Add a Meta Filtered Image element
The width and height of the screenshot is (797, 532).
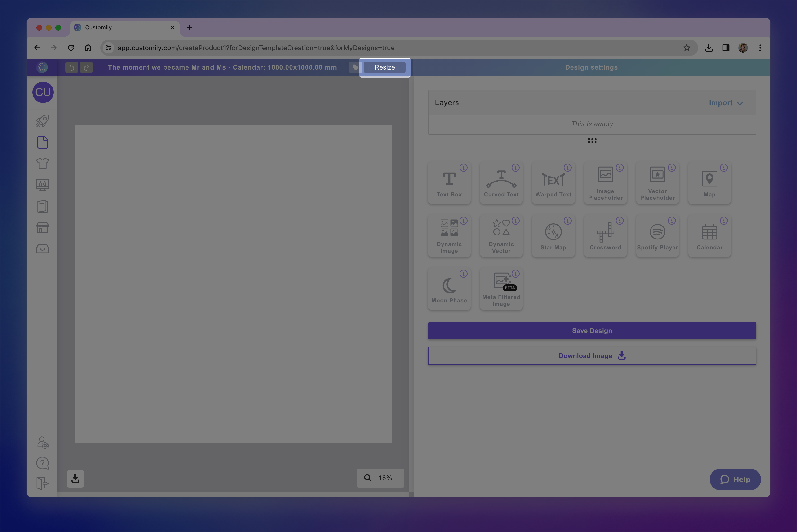[x=501, y=288]
